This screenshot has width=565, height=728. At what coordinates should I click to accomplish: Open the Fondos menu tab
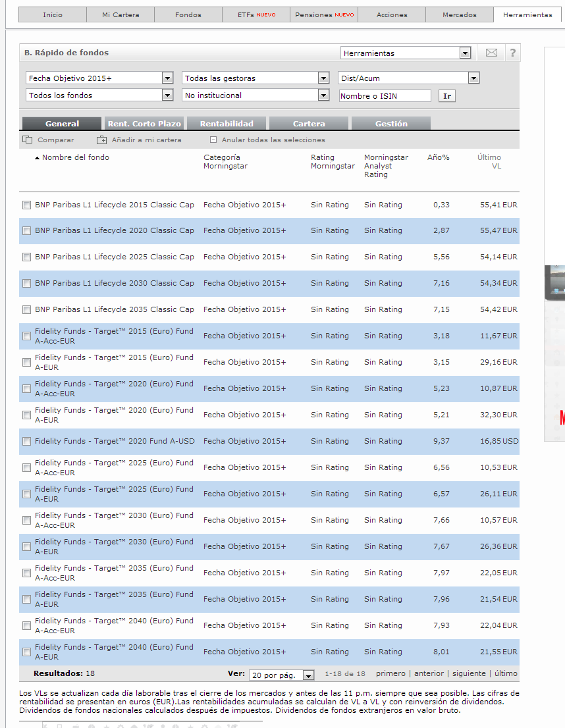click(188, 15)
